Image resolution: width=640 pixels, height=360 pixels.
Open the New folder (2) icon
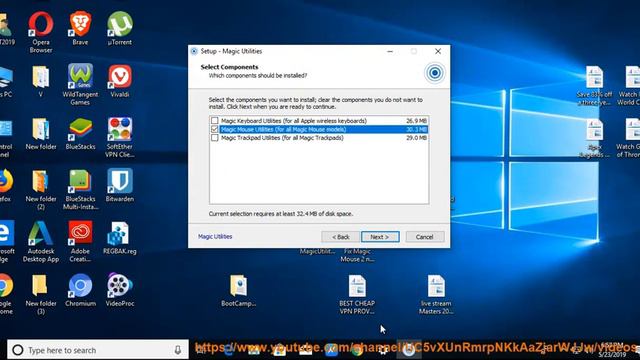click(41, 189)
